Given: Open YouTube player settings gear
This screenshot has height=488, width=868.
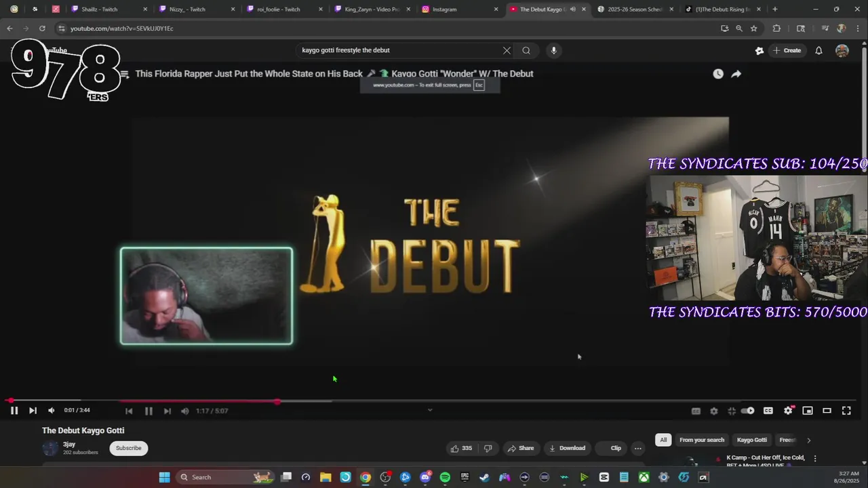Looking at the screenshot, I should (x=788, y=411).
